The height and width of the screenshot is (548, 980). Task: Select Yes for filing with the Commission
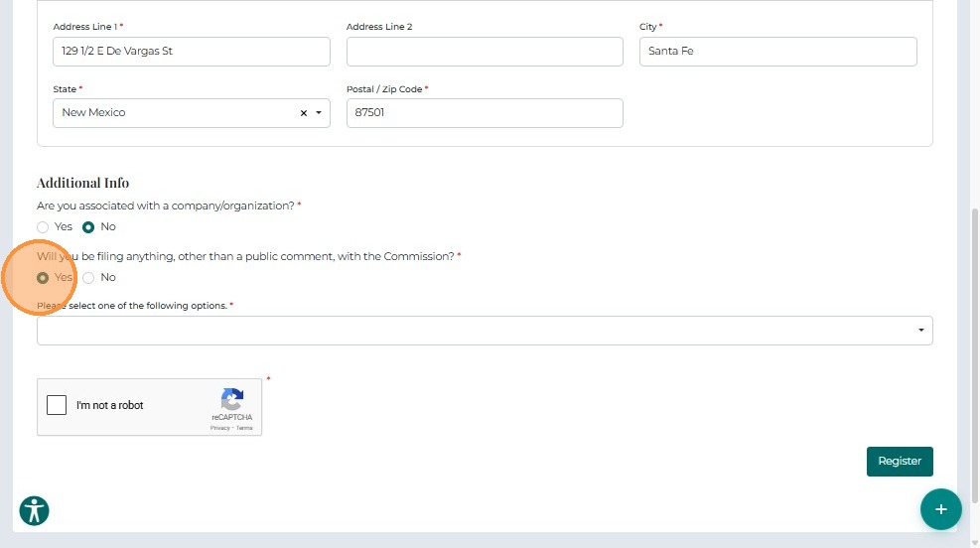click(x=43, y=278)
